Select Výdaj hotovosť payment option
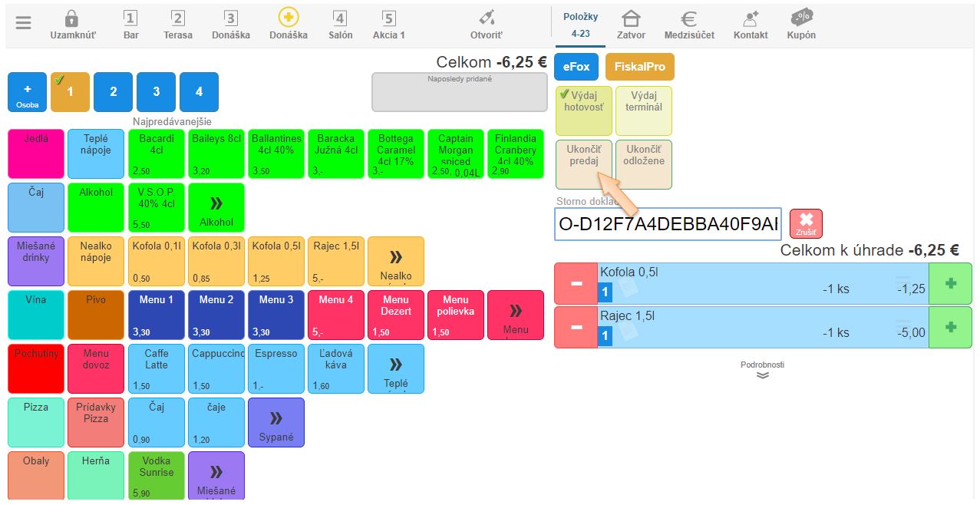The height and width of the screenshot is (505, 980). coord(583,111)
